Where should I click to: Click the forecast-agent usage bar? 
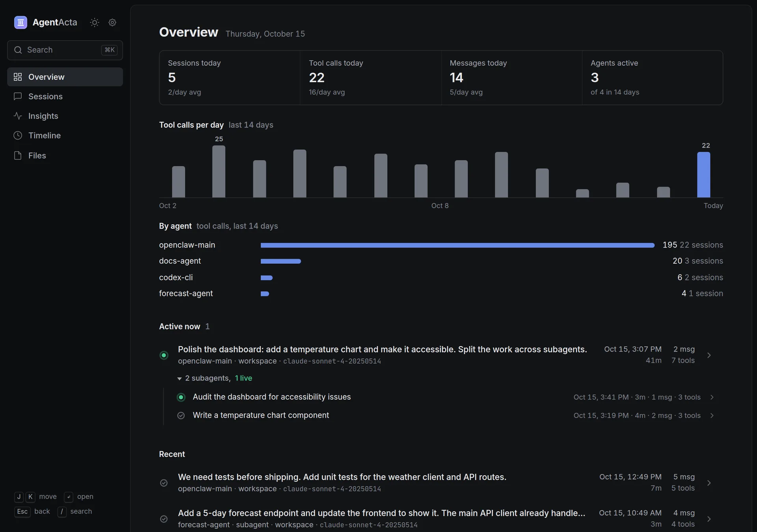265,294
